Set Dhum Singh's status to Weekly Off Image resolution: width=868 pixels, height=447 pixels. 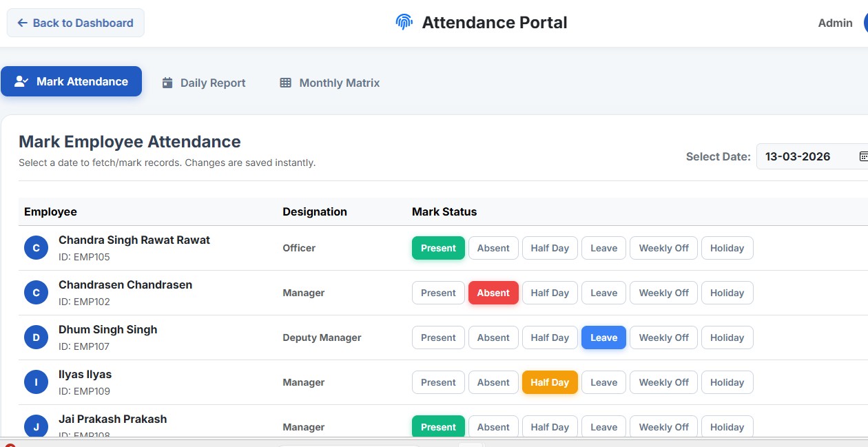(663, 337)
